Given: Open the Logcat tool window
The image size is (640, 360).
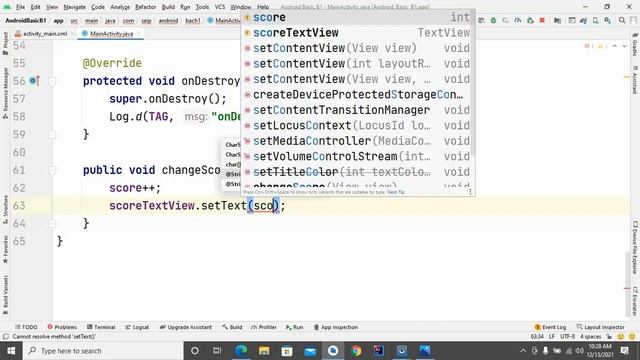Looking at the screenshot, I should pos(137,327).
